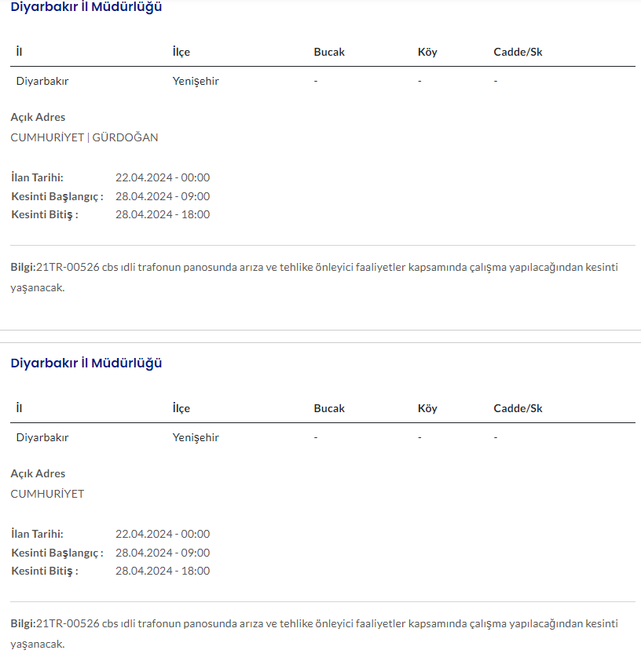The image size is (641, 672).
Task: Click the Yenişehir cell in the second table
Action: 196,437
